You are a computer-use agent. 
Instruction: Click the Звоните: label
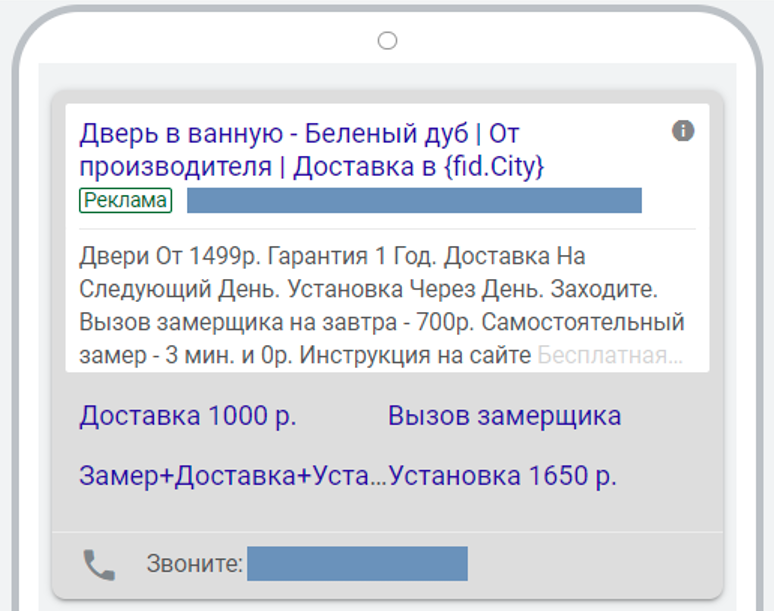tap(195, 564)
